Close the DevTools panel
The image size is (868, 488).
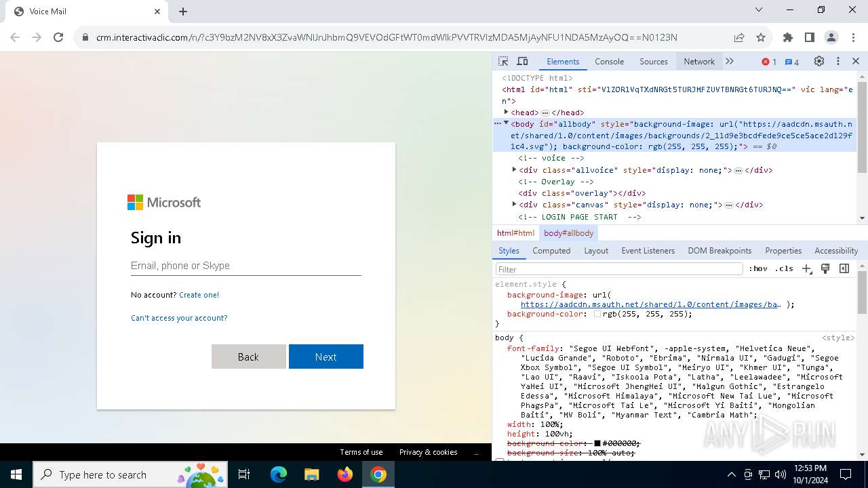(856, 61)
